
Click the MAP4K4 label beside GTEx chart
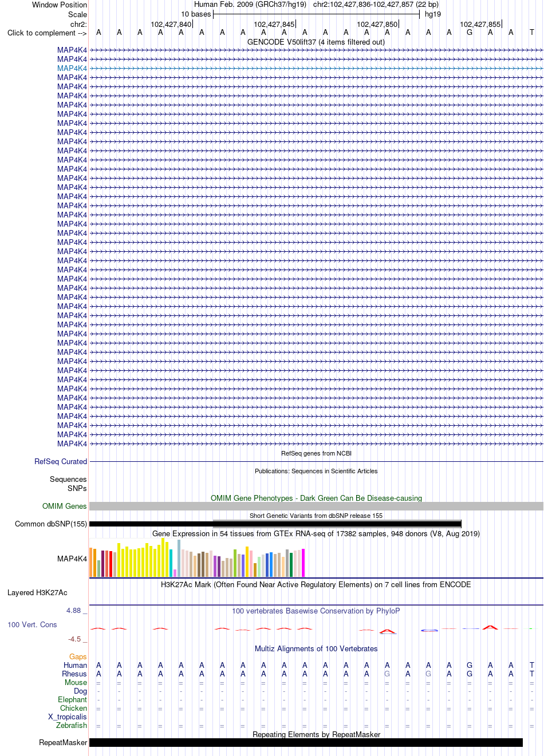72,559
